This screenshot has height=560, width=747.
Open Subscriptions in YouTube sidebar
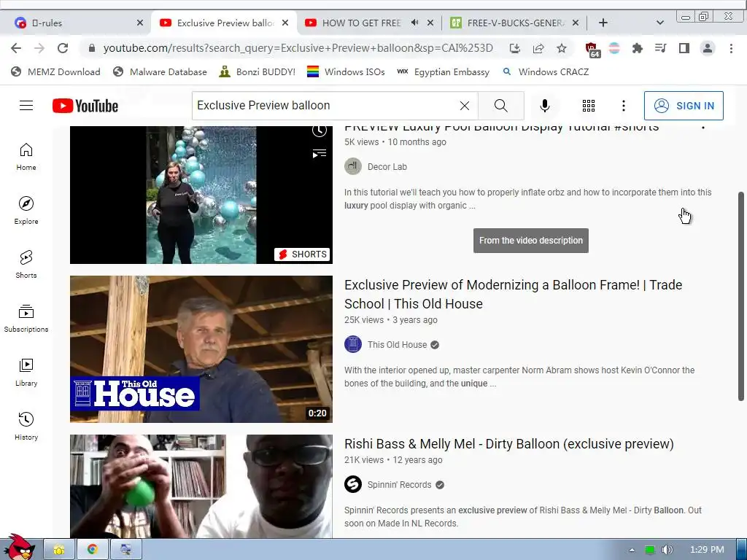click(x=26, y=318)
